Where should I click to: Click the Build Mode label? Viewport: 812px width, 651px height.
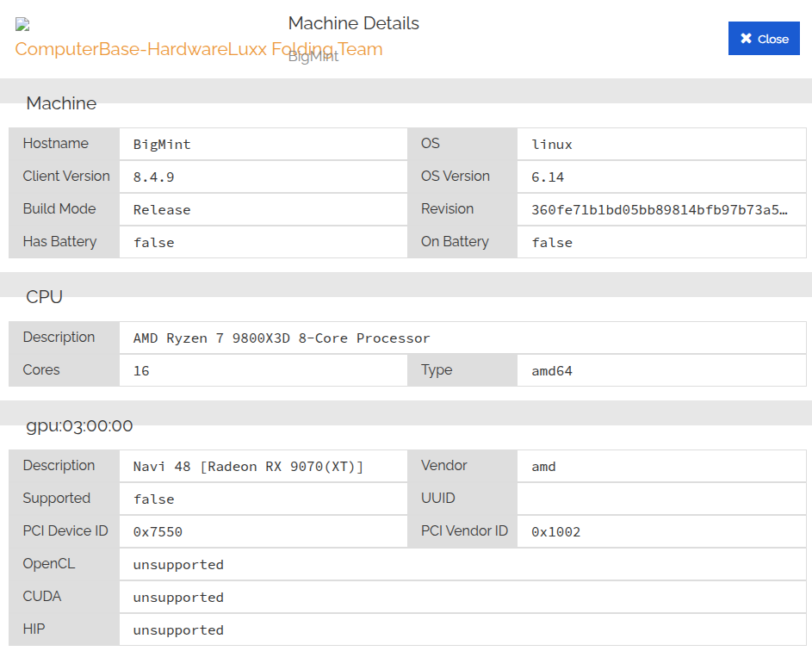point(59,208)
